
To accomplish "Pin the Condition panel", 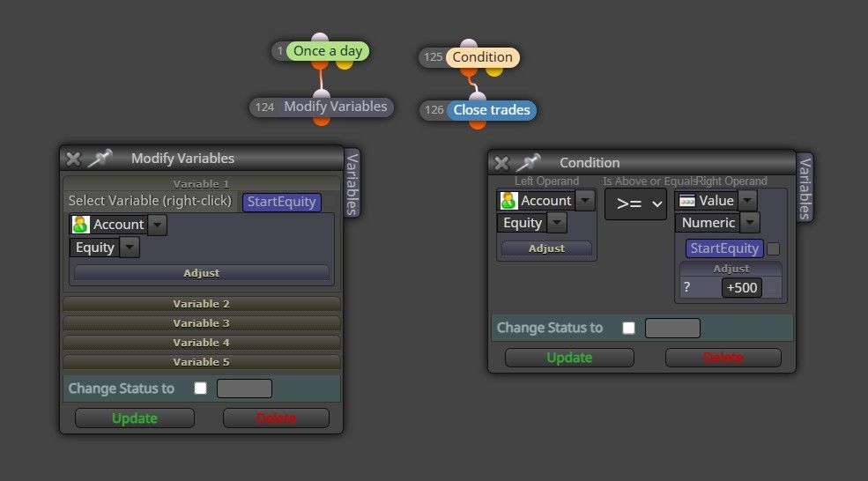I will point(528,163).
